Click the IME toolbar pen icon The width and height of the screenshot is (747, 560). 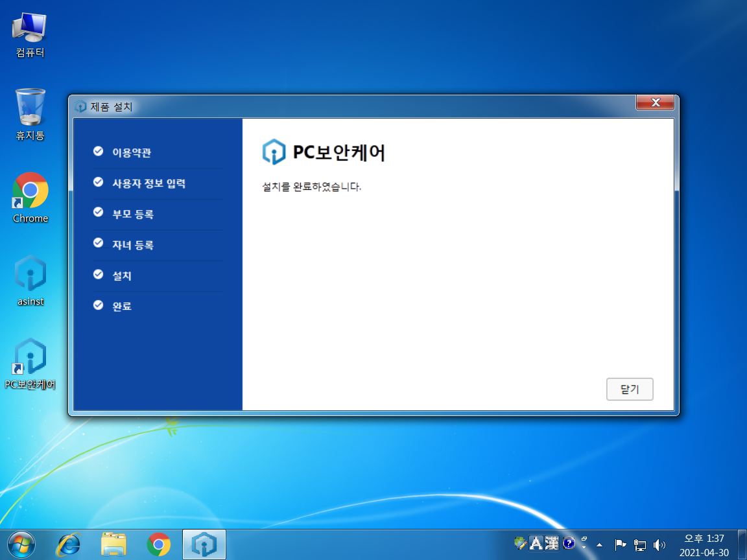(x=520, y=543)
